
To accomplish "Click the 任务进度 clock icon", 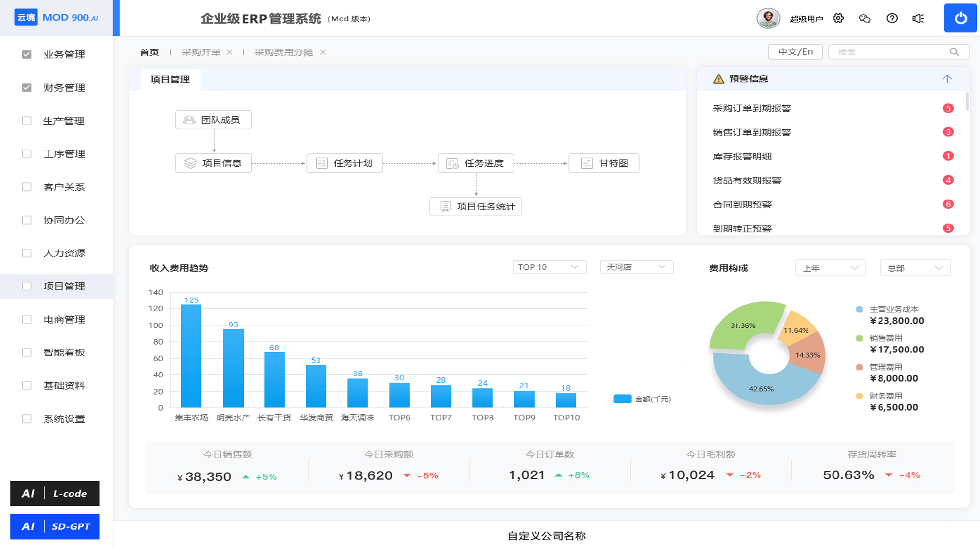I will point(452,163).
